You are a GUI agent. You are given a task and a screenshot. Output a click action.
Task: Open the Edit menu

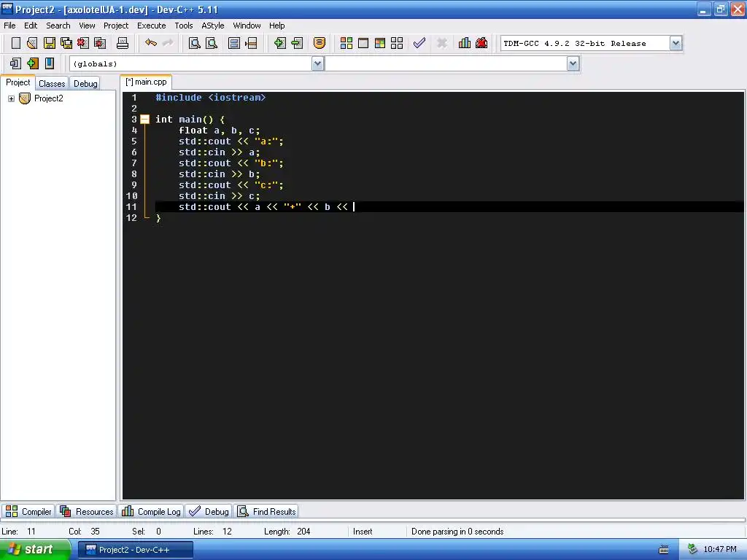click(x=31, y=26)
